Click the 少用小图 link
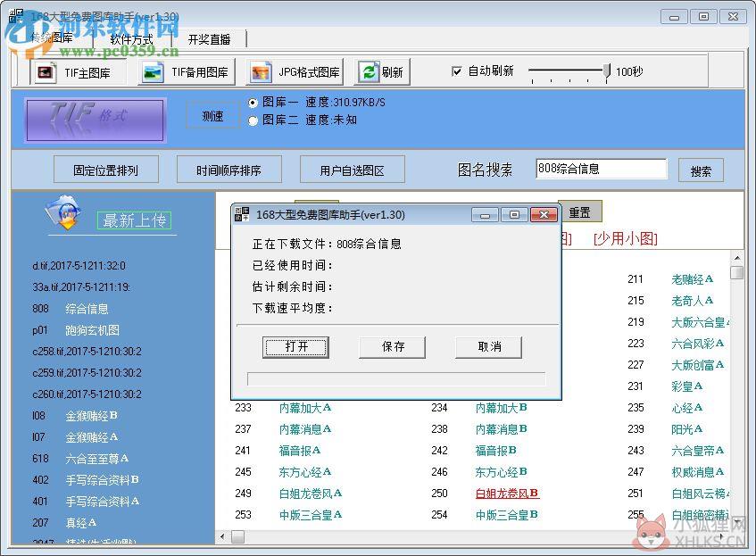This screenshot has width=756, height=556. [x=626, y=238]
